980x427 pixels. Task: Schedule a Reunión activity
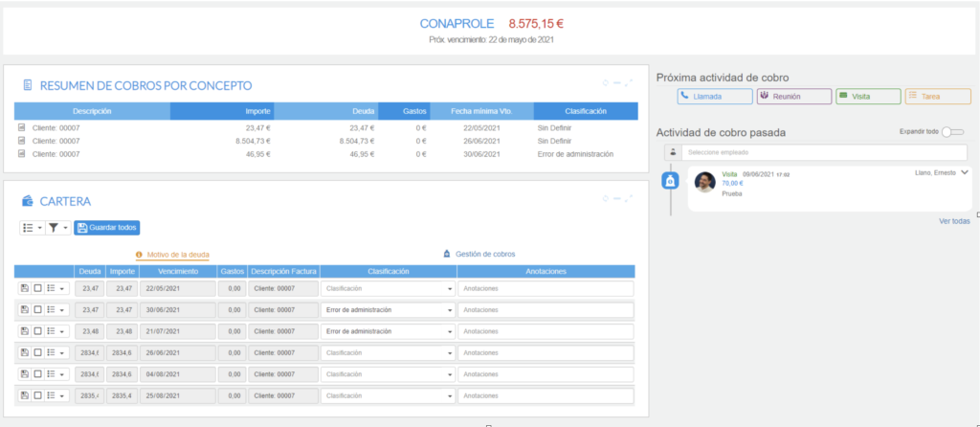point(794,97)
